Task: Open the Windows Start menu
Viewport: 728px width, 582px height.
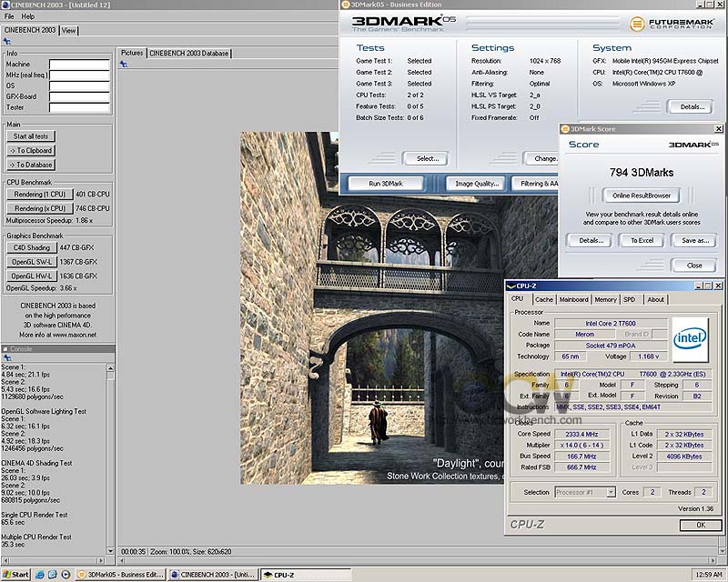Action: tap(15, 575)
